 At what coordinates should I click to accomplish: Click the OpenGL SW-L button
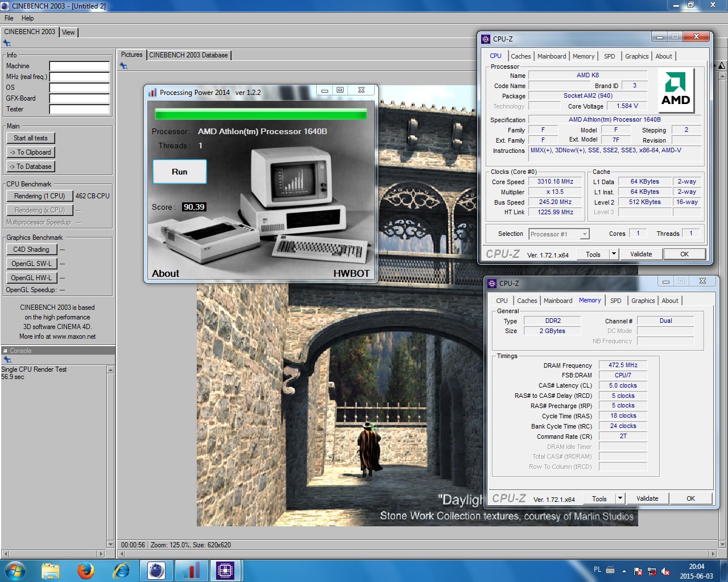coord(31,264)
